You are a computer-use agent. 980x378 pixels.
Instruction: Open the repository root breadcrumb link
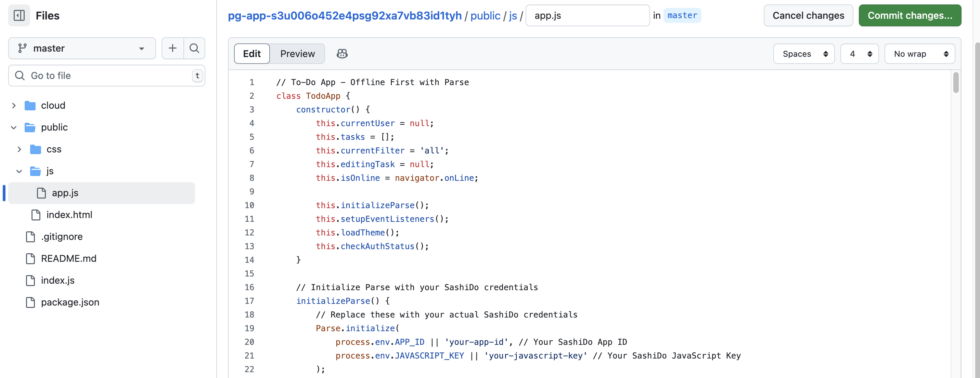pos(345,16)
